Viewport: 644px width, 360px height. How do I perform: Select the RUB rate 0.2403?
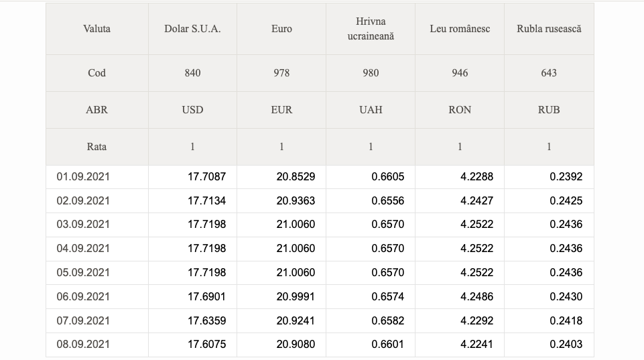tap(566, 345)
